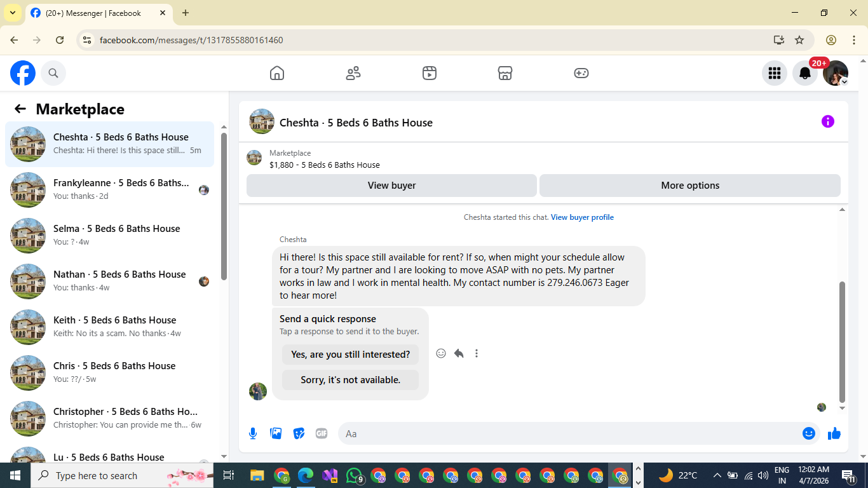
Task: Open the View buyer profile link
Action: 582,217
